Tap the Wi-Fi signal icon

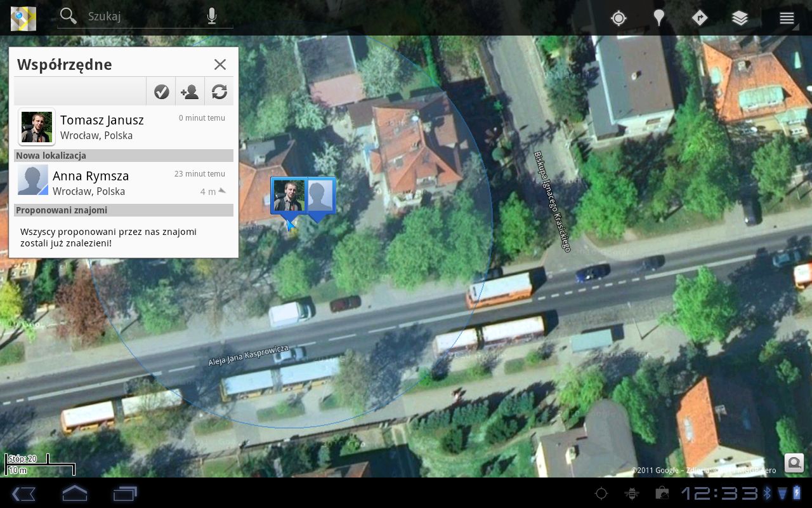tap(782, 493)
